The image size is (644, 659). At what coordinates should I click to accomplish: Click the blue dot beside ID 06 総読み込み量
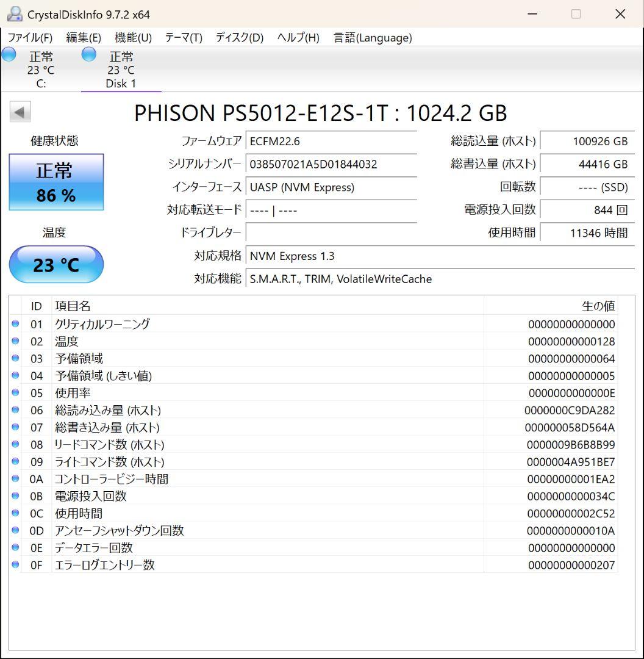pos(15,410)
